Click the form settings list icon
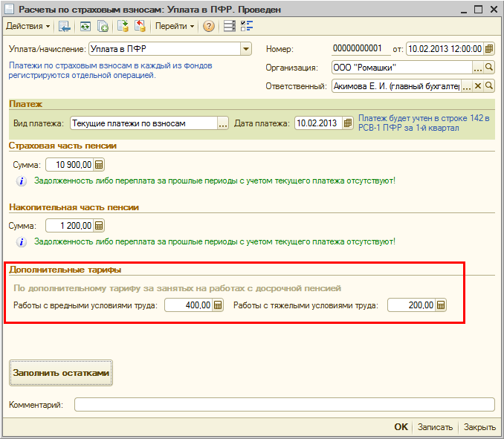This screenshot has width=504, height=439. point(230,26)
